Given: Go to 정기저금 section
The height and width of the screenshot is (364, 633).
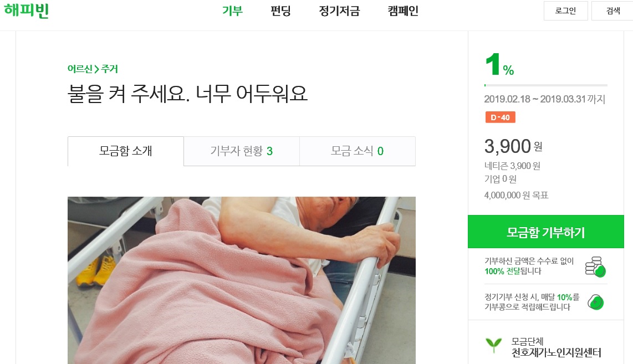Looking at the screenshot, I should (339, 11).
